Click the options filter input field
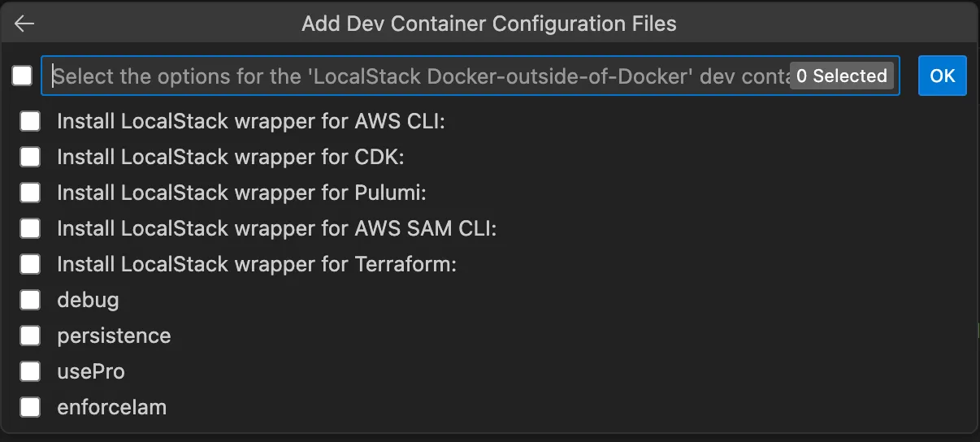This screenshot has height=442, width=980. tap(414, 76)
